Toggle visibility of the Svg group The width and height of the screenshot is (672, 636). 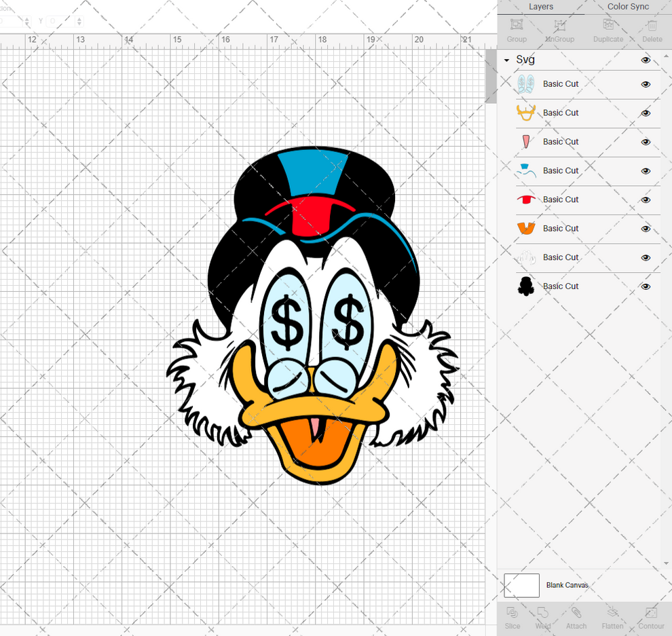click(646, 60)
